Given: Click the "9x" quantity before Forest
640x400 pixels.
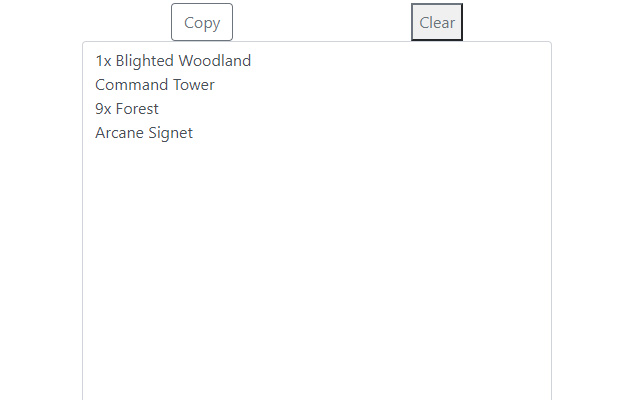Looking at the screenshot, I should (x=103, y=109).
